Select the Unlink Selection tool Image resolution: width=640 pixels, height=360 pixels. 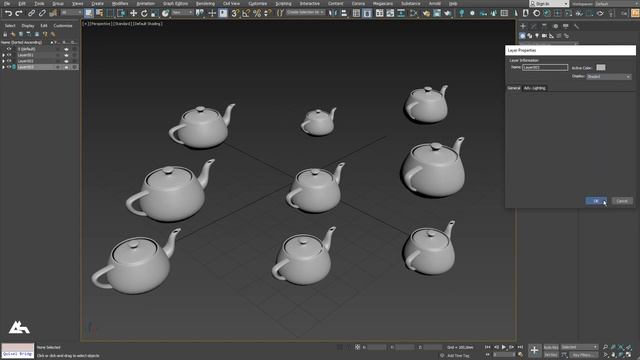point(42,13)
